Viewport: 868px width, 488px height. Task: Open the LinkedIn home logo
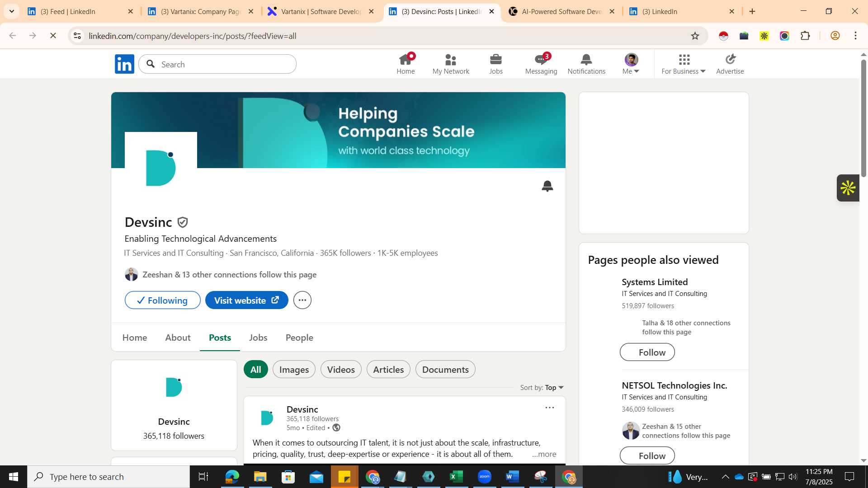[124, 64]
